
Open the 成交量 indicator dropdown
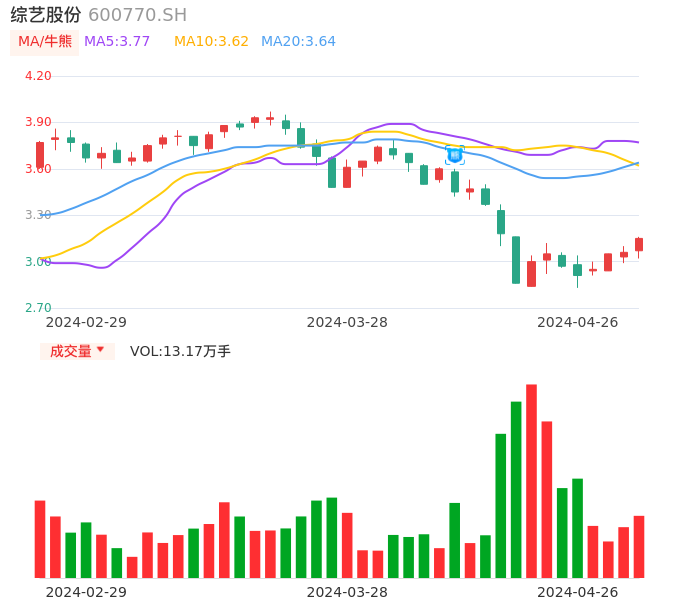tap(77, 351)
